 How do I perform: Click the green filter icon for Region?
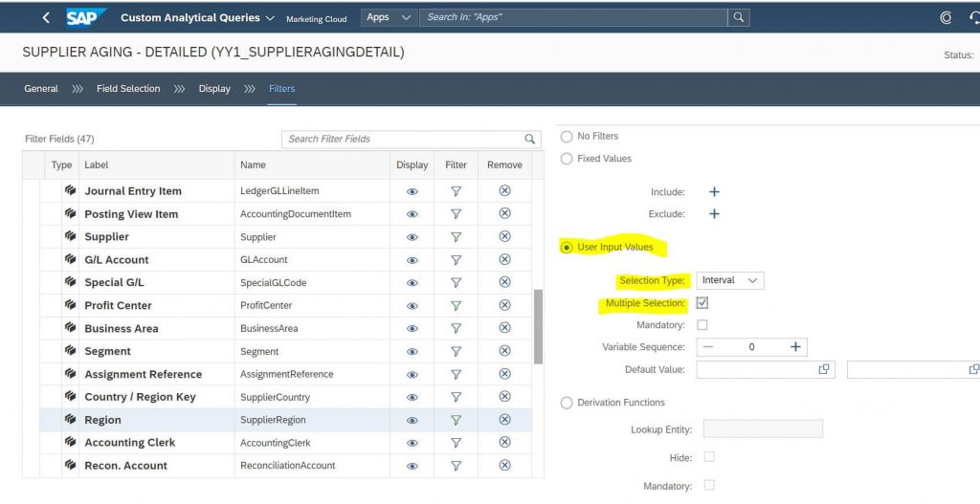457,420
